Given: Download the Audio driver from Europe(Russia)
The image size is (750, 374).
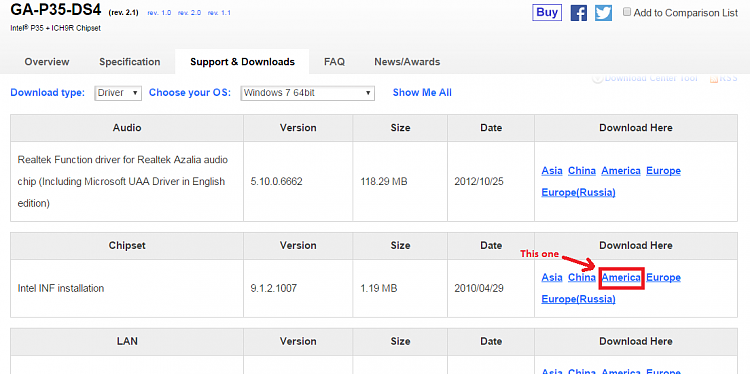Looking at the screenshot, I should pyautogui.click(x=578, y=192).
